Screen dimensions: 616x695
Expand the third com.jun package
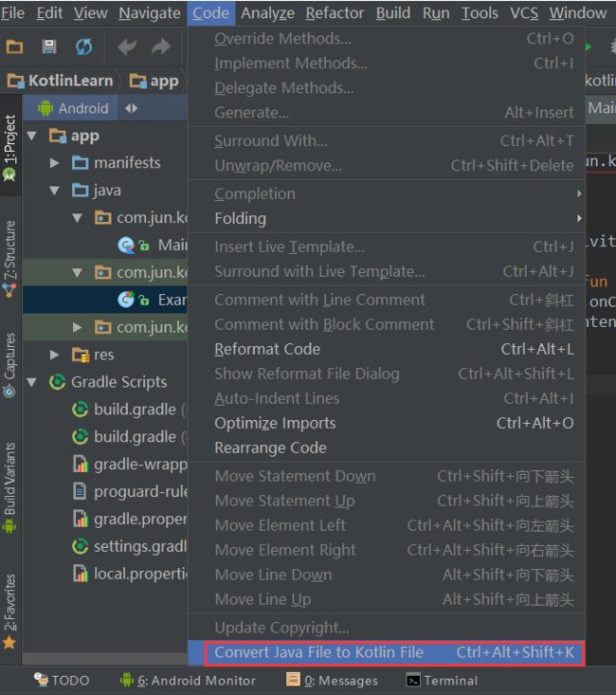[x=77, y=327]
